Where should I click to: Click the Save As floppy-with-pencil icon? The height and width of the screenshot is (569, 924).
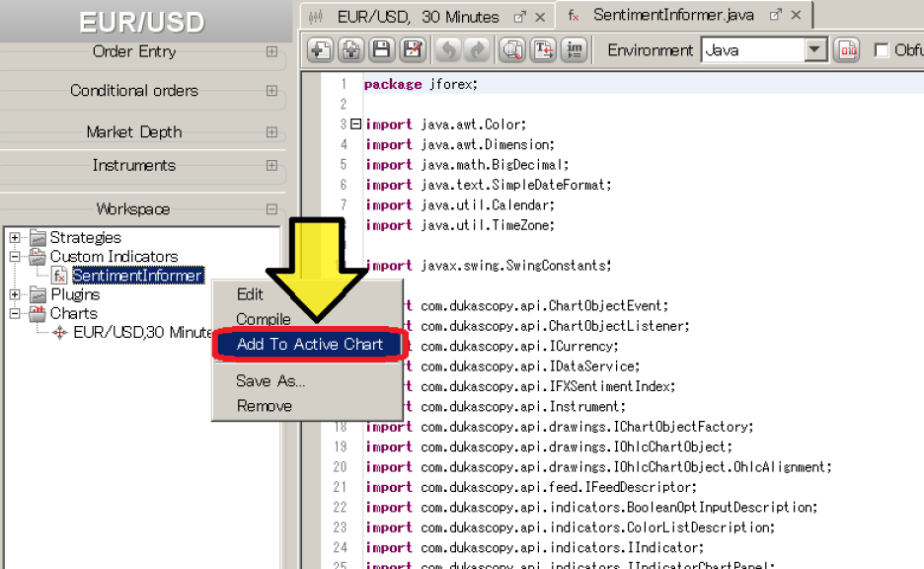413,50
